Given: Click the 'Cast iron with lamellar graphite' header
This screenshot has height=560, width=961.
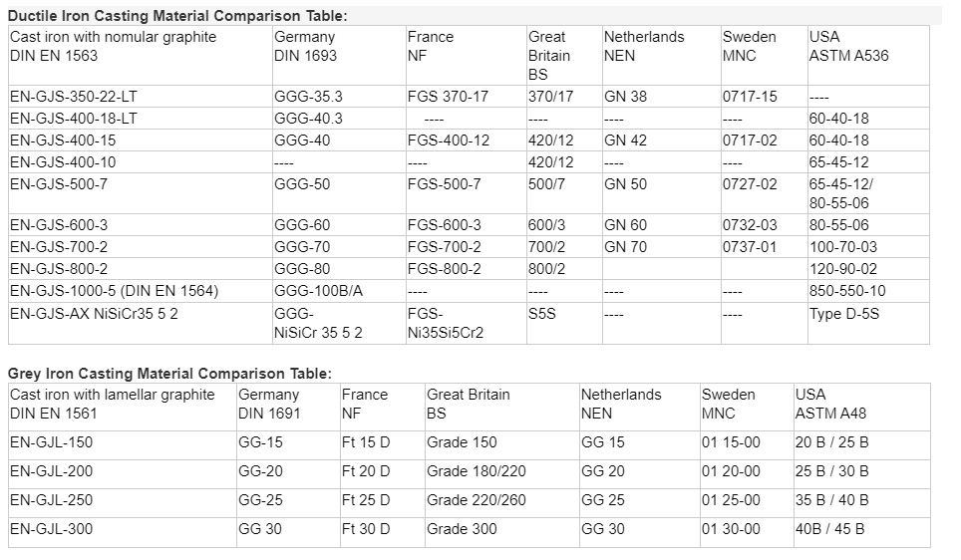Looking at the screenshot, I should pos(113,395).
